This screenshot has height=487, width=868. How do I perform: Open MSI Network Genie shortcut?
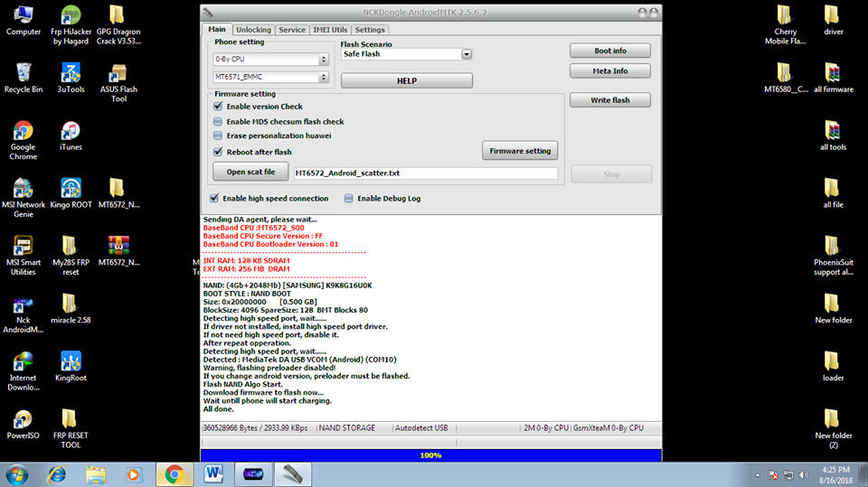coord(24,198)
